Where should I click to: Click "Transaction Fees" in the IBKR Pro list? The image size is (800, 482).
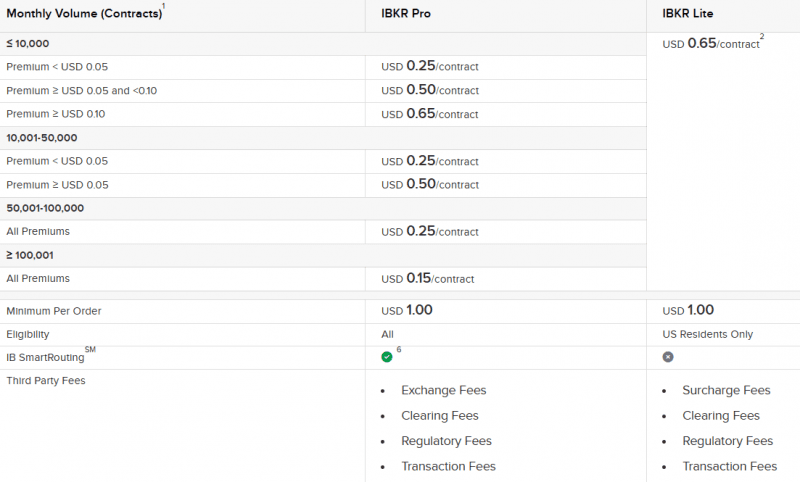point(448,466)
